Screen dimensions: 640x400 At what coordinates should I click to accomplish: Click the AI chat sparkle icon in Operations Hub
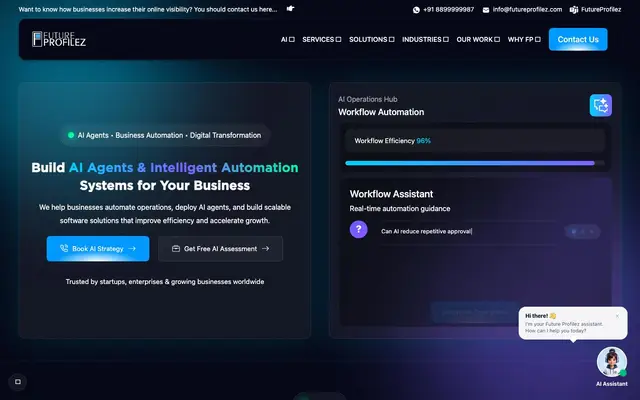point(600,105)
